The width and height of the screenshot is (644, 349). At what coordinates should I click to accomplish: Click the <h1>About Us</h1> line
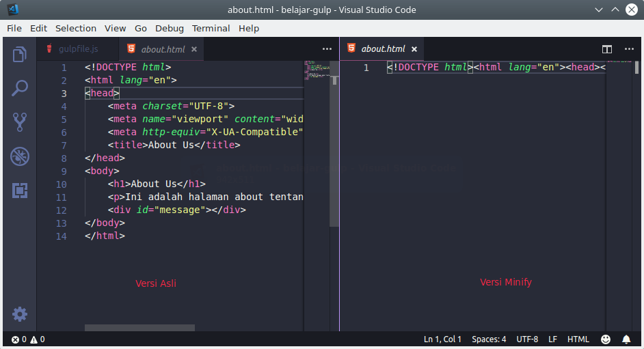[157, 184]
